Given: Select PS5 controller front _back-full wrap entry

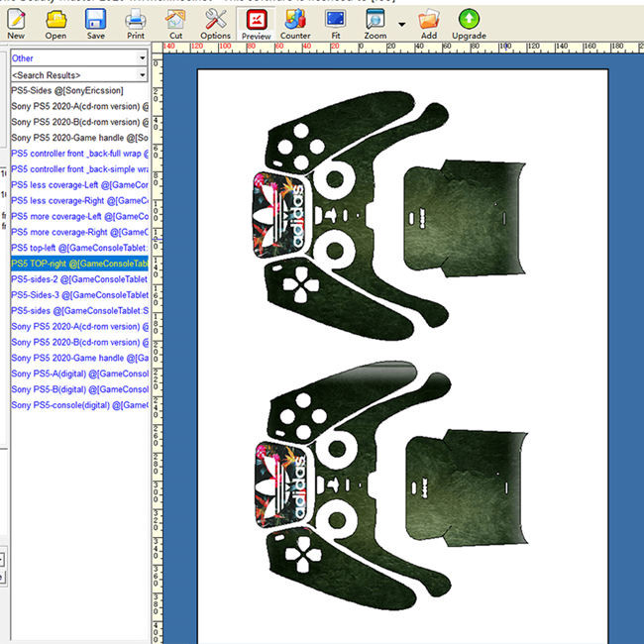Looking at the screenshot, I should click(79, 154).
